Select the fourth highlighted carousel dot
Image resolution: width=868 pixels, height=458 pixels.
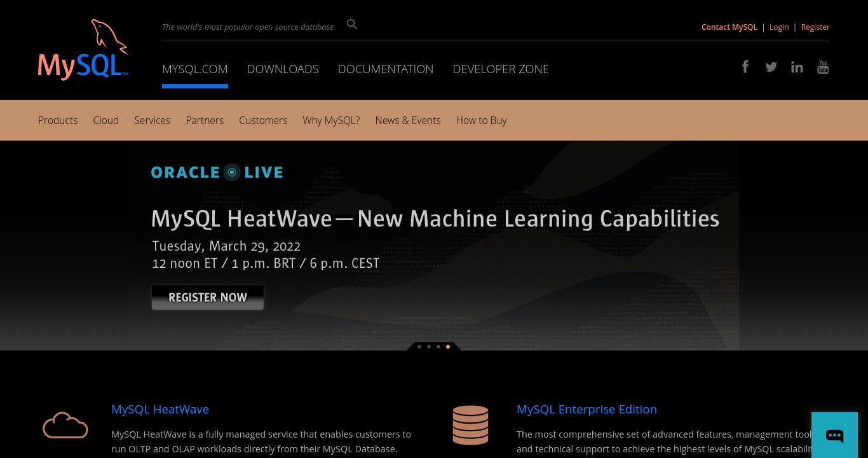[x=448, y=347]
